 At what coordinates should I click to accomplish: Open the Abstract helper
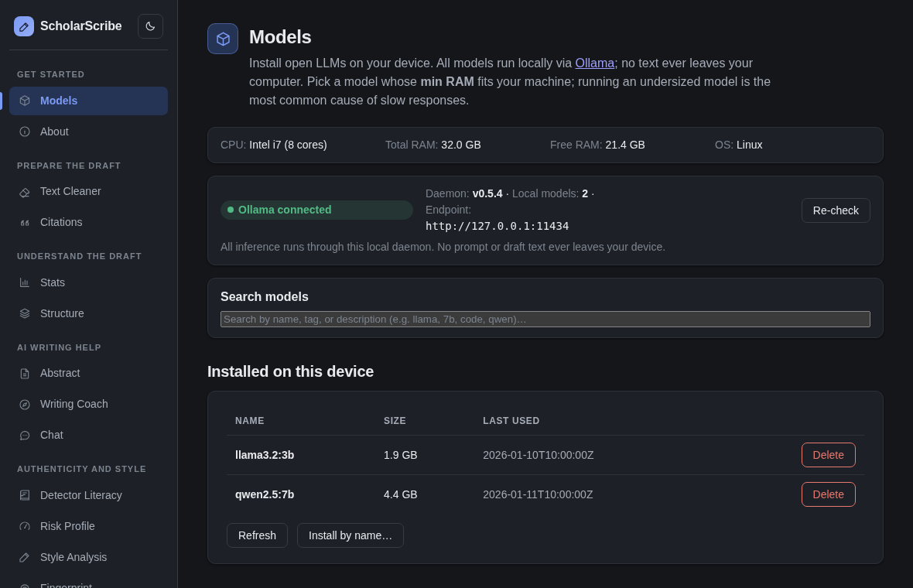(x=88, y=373)
